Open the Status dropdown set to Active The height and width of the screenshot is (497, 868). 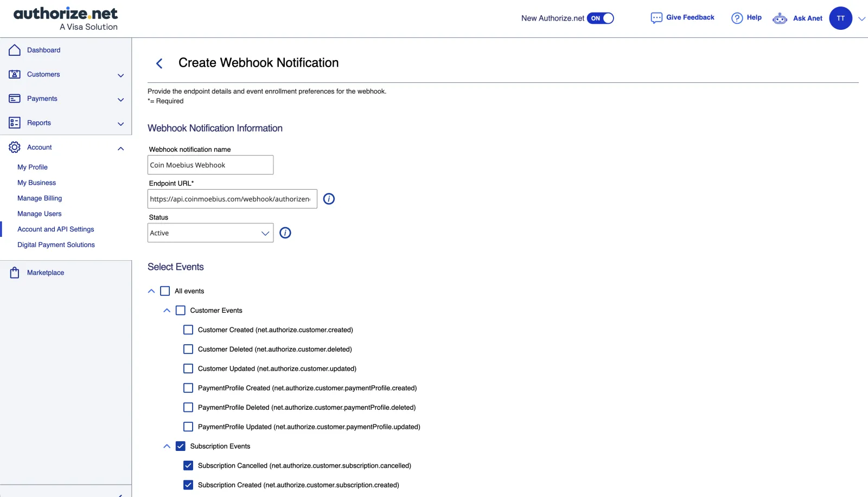(210, 233)
